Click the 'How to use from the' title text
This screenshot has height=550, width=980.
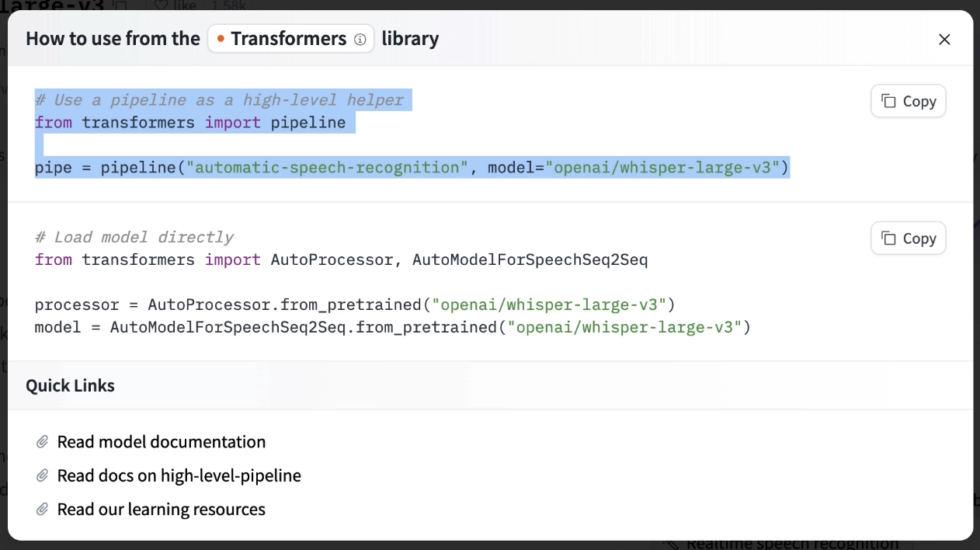[113, 39]
